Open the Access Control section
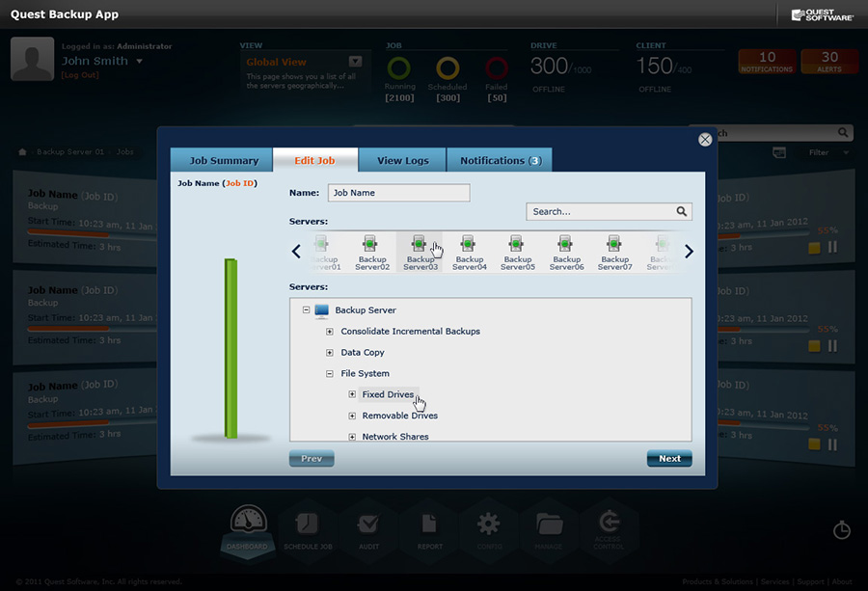The image size is (868, 591). pos(609,529)
